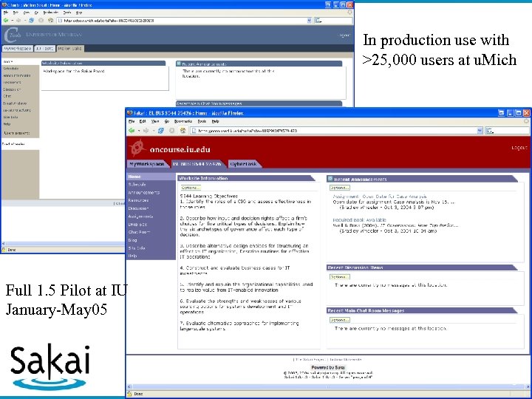532x399 pixels.
Task: Click Logout in CTools header
Action: (x=344, y=35)
